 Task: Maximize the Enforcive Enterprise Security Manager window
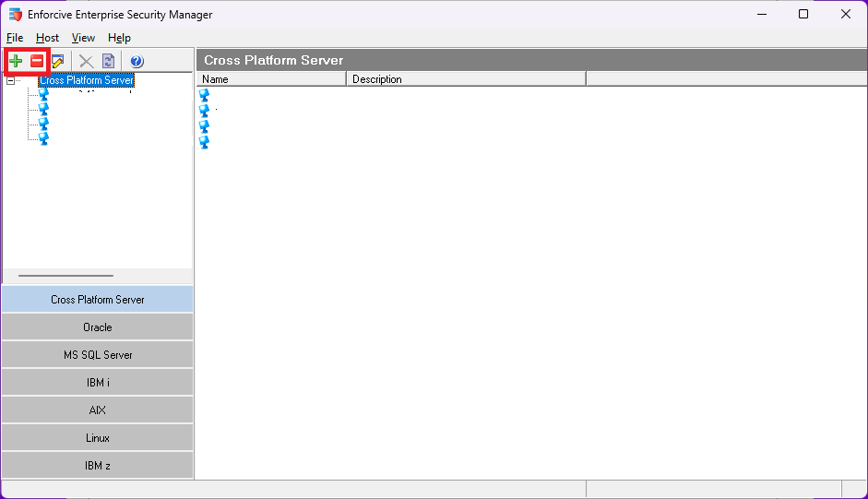coord(803,15)
